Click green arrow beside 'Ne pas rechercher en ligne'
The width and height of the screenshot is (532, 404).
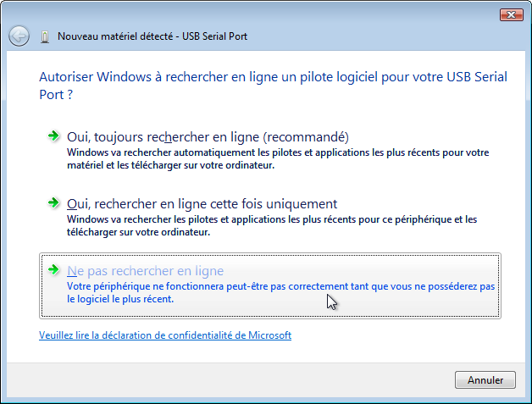53,269
